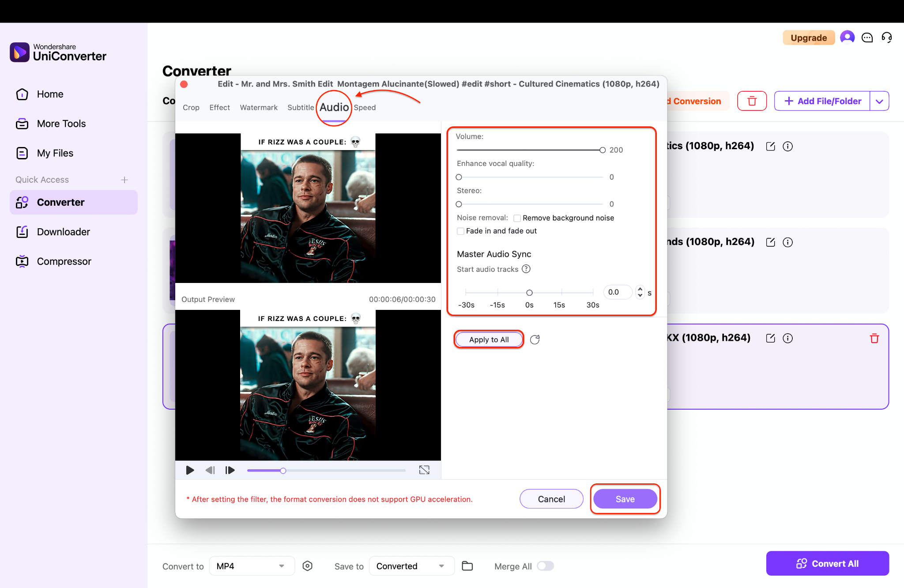Toggle fullscreen preview icon
This screenshot has height=588, width=904.
[x=424, y=470]
